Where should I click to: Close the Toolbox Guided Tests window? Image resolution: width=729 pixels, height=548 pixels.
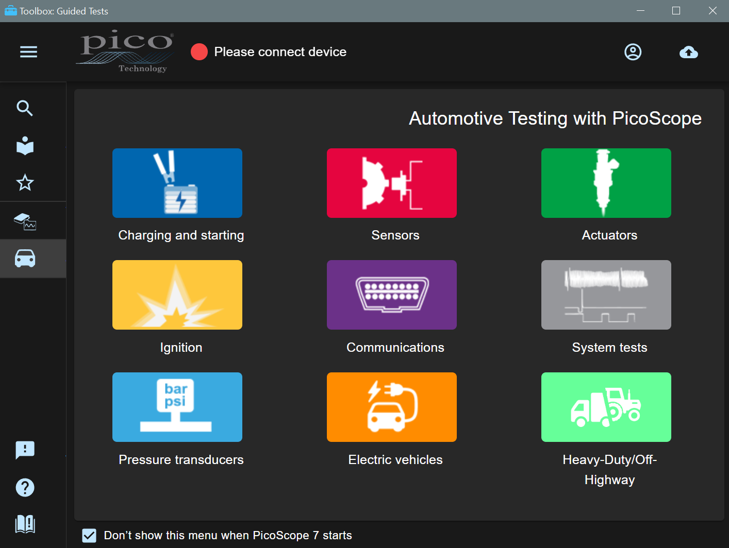coord(712,11)
